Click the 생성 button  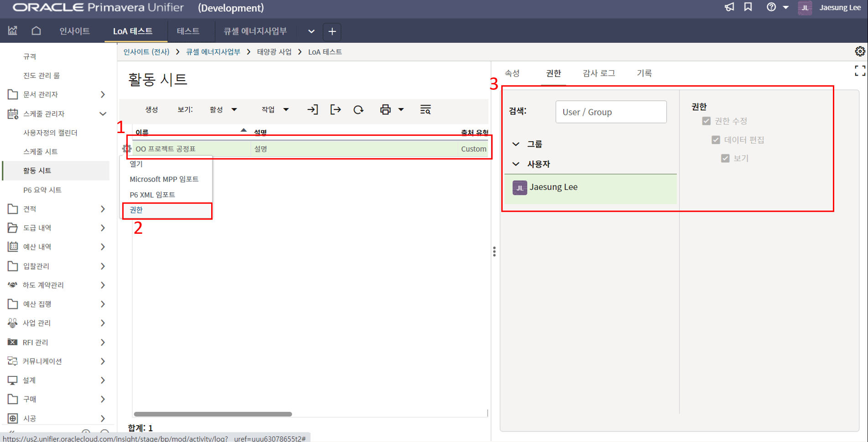[x=151, y=110]
